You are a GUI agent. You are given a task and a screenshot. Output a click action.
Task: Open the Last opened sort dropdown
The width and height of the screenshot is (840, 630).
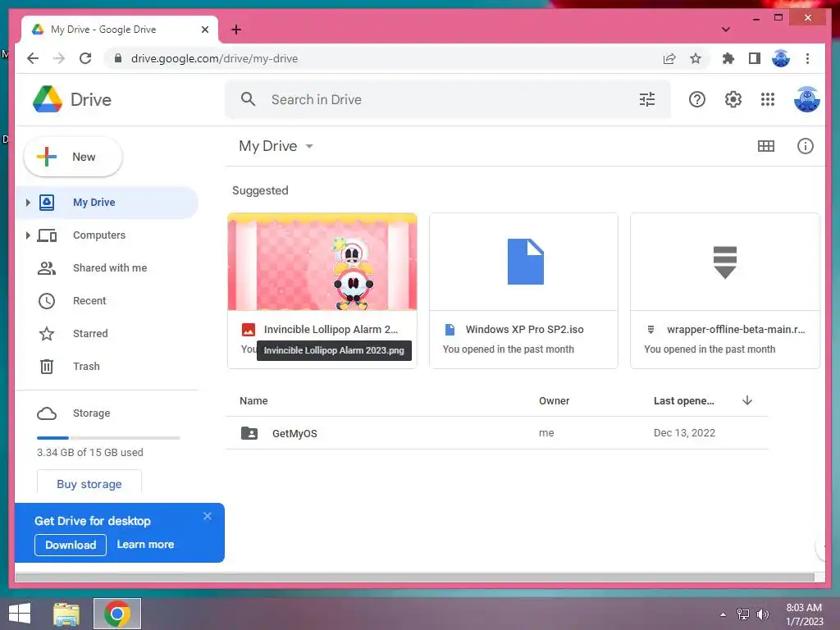[x=683, y=400]
